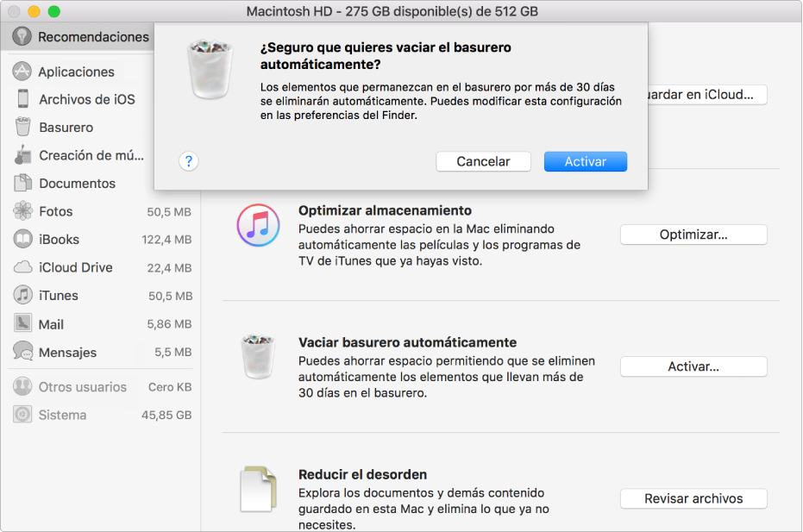The height and width of the screenshot is (532, 803).
Task: Click the Revisar archivos button
Action: pos(693,498)
